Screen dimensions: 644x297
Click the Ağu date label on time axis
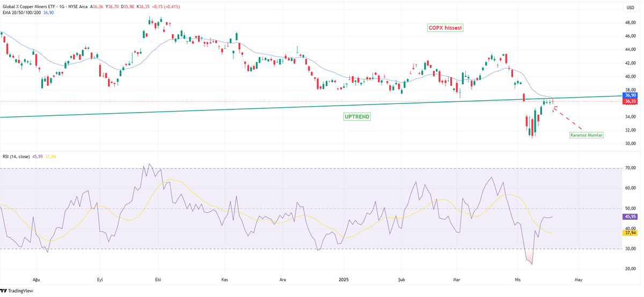[36, 280]
